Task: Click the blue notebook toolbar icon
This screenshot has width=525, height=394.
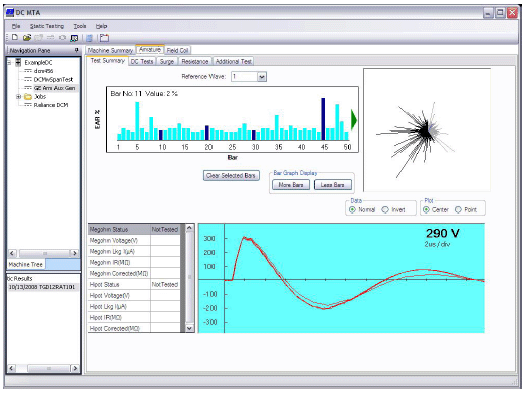Action: click(89, 38)
